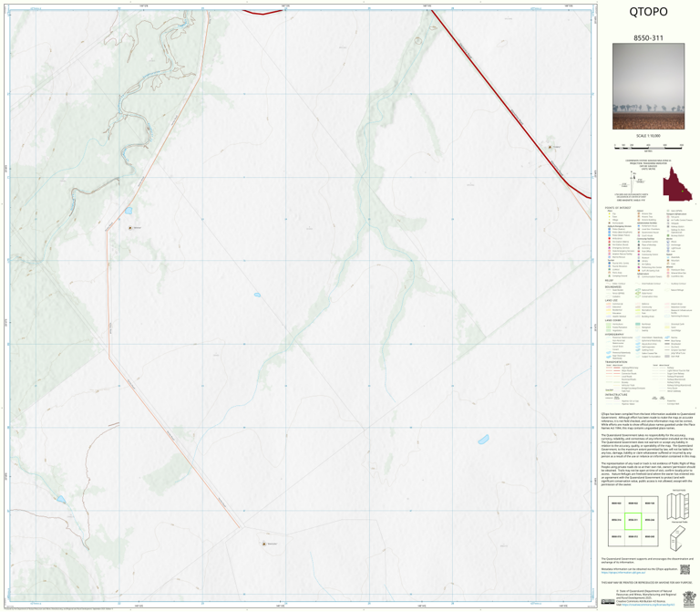Open the misty field cover photo
This screenshot has height=612, width=700.
[648, 87]
